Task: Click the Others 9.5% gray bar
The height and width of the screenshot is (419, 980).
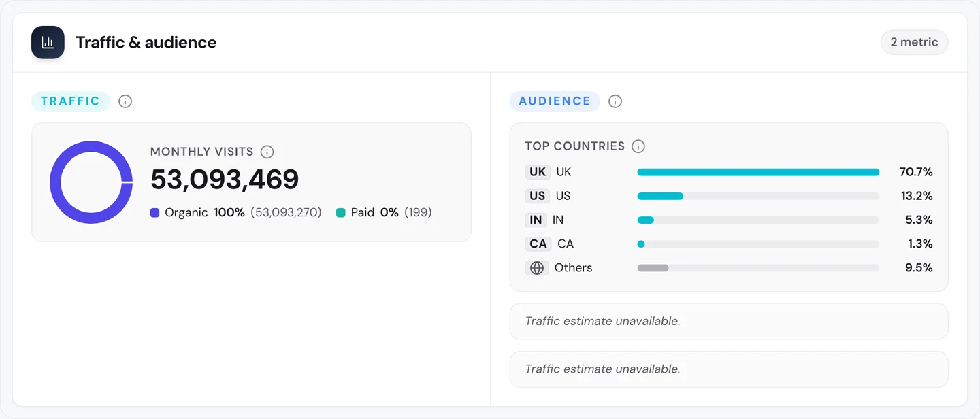Action: pos(653,268)
